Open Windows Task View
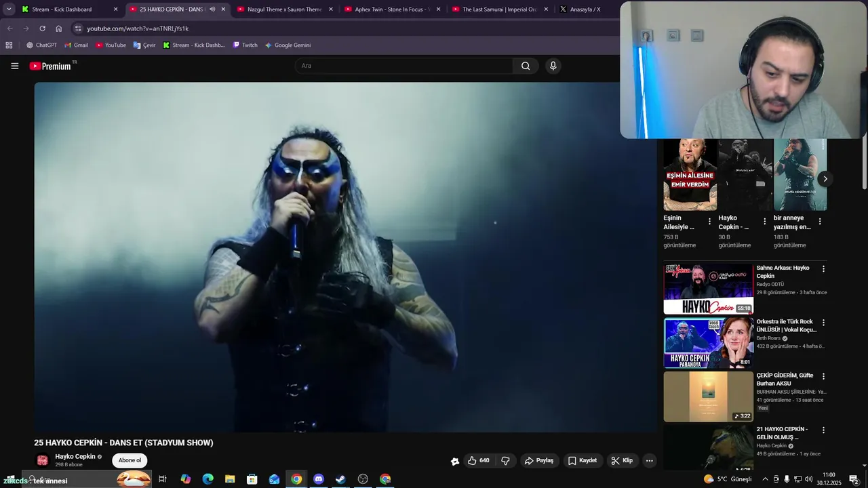 click(x=163, y=479)
